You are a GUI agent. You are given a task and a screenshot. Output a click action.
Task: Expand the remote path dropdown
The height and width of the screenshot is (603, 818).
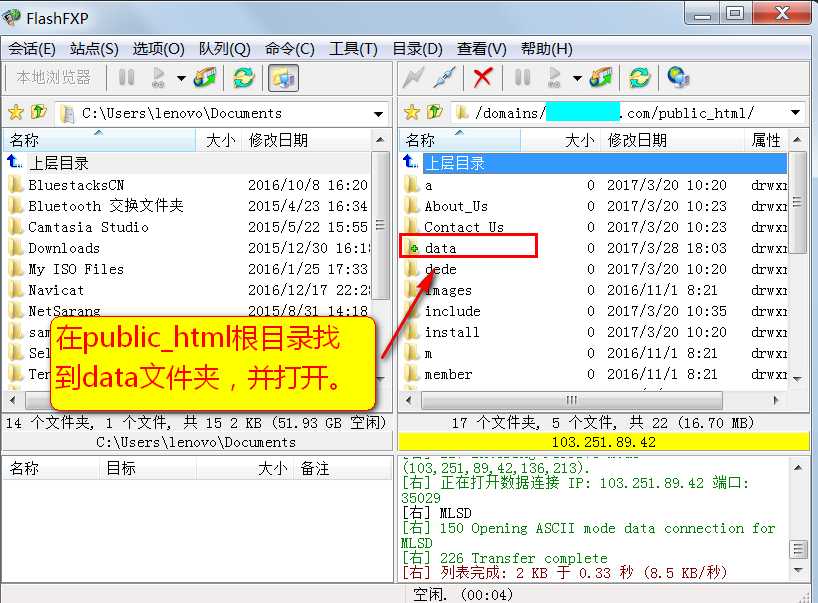[795, 114]
